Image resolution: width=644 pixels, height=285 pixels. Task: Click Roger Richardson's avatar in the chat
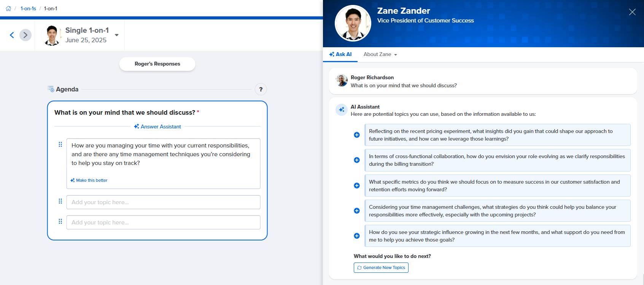click(x=342, y=80)
